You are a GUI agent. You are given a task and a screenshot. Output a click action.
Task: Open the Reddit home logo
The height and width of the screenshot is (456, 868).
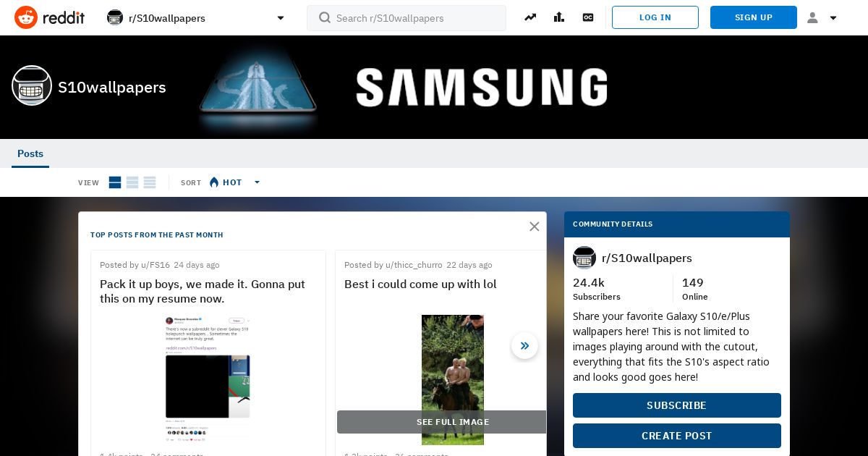pos(49,17)
